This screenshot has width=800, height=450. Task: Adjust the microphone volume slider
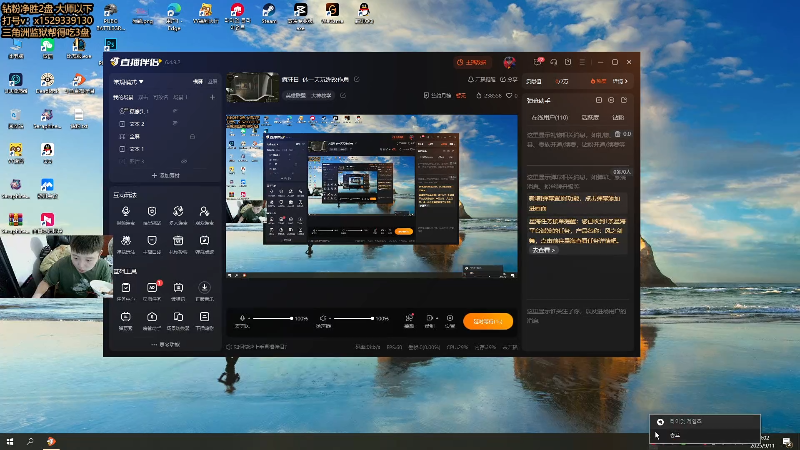pyautogui.click(x=272, y=318)
